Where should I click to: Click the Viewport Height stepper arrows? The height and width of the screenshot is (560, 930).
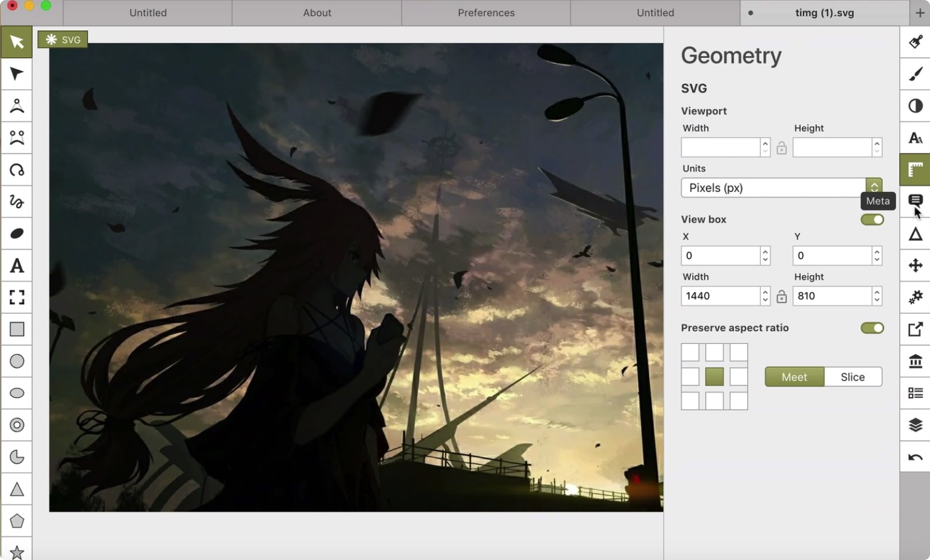click(x=877, y=148)
